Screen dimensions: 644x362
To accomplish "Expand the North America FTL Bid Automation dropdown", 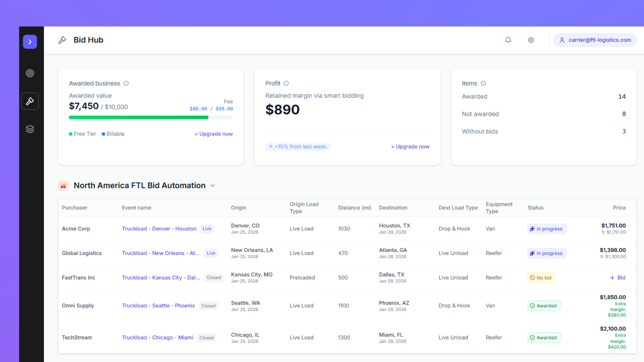I will pos(213,186).
